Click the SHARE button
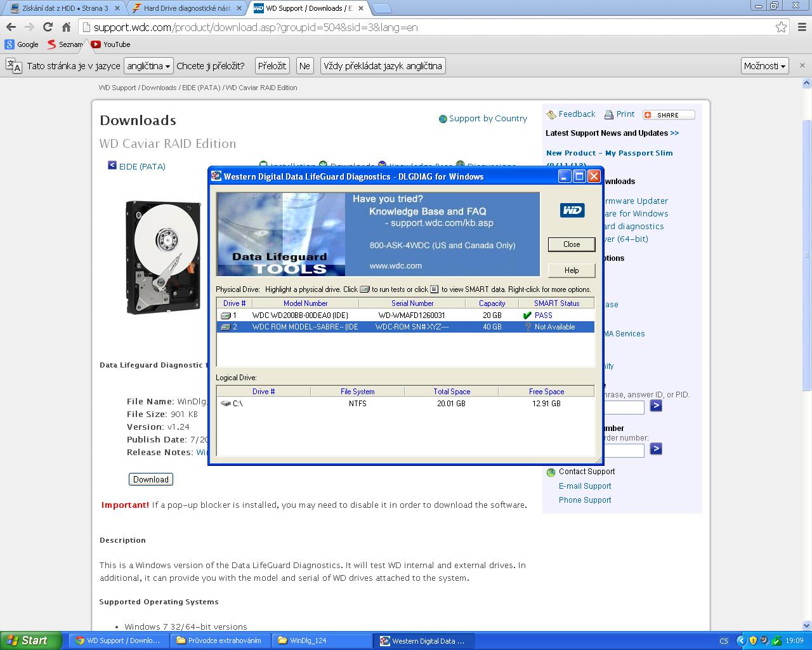The height and width of the screenshot is (650, 812). click(x=669, y=115)
